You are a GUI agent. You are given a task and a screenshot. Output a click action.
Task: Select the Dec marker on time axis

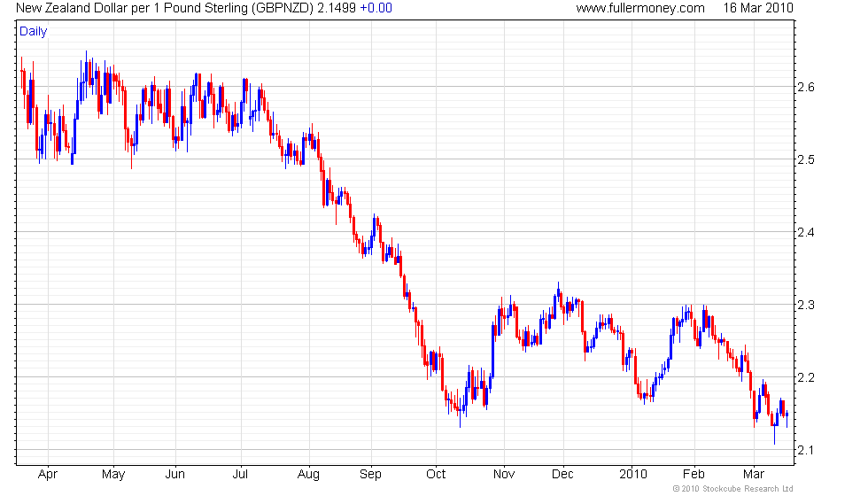click(x=562, y=473)
